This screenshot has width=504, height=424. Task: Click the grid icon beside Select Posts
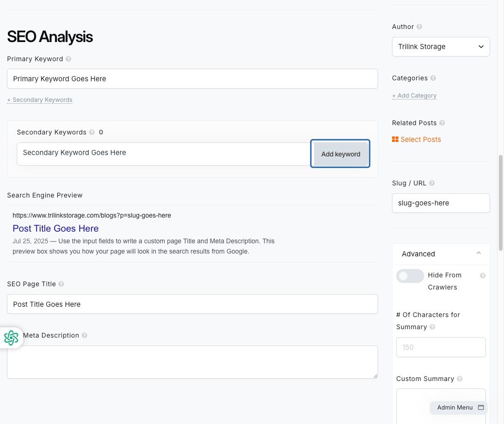tap(395, 139)
